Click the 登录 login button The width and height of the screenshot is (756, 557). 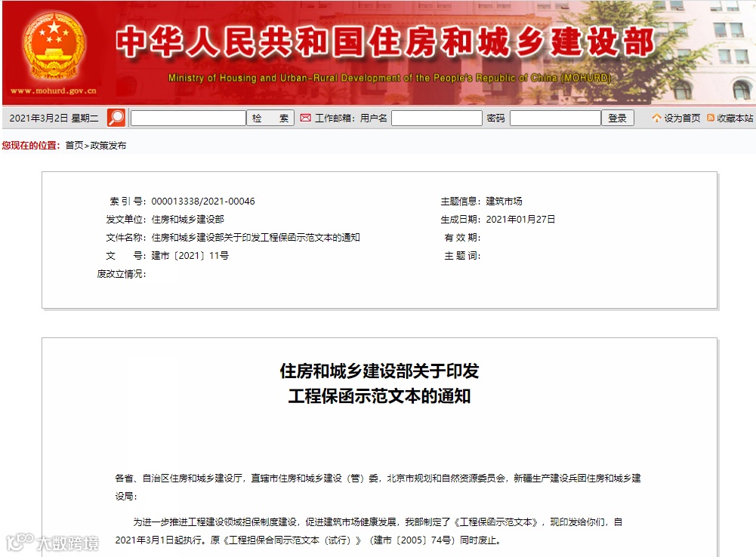(618, 118)
